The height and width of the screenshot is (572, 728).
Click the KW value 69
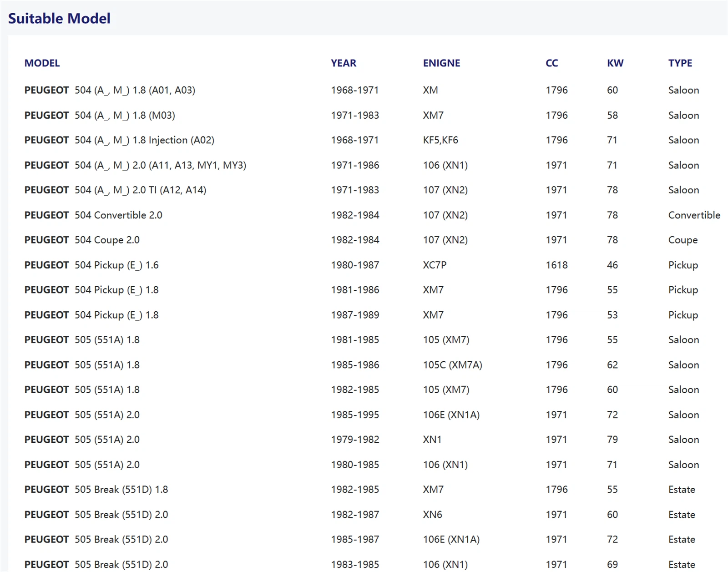point(612,564)
